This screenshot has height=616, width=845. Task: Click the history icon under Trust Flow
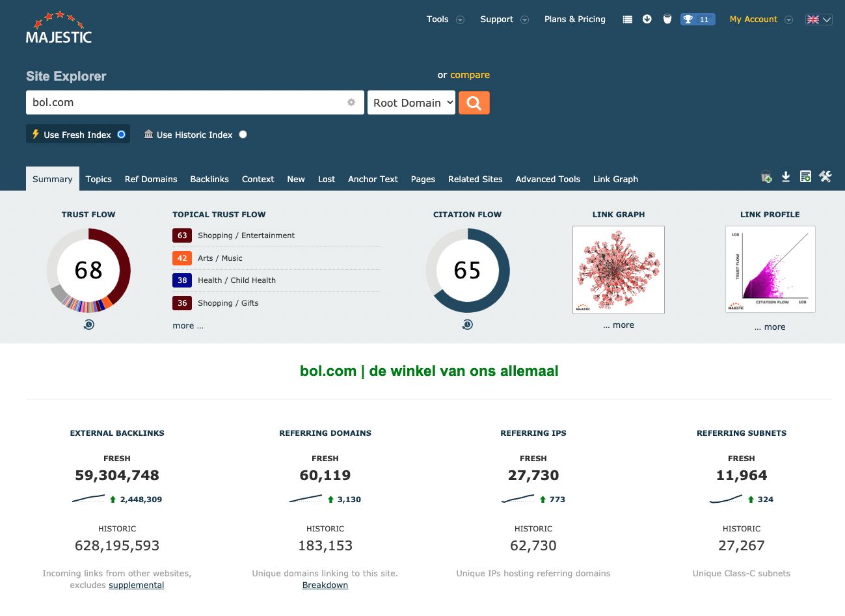click(89, 325)
